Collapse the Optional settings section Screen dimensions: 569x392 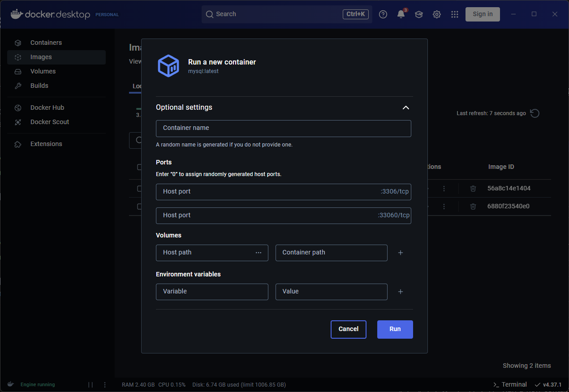click(x=406, y=108)
